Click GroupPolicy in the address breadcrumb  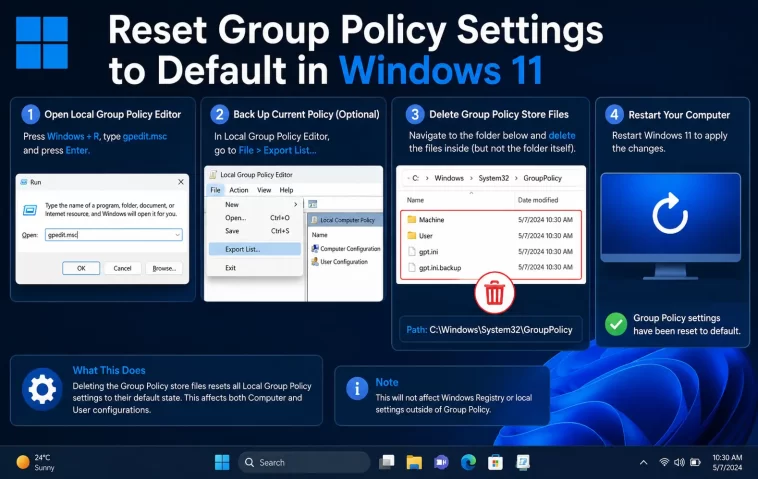pyautogui.click(x=542, y=178)
